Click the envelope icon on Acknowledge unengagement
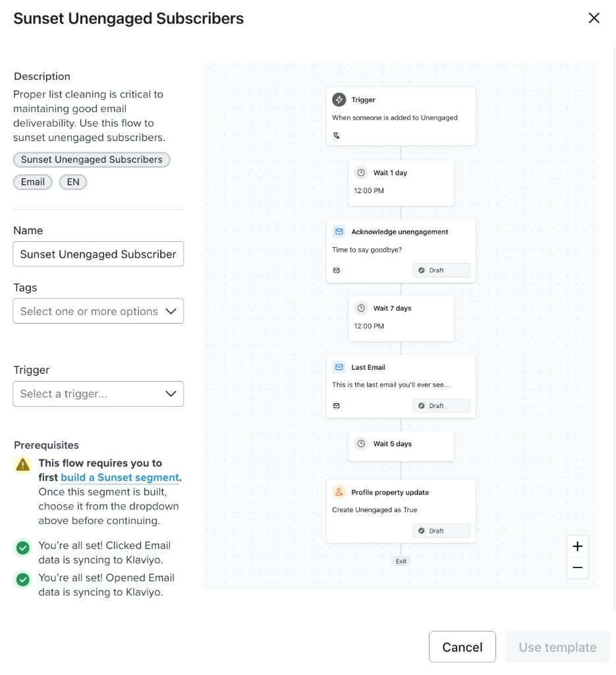The width and height of the screenshot is (616, 675). (x=339, y=232)
